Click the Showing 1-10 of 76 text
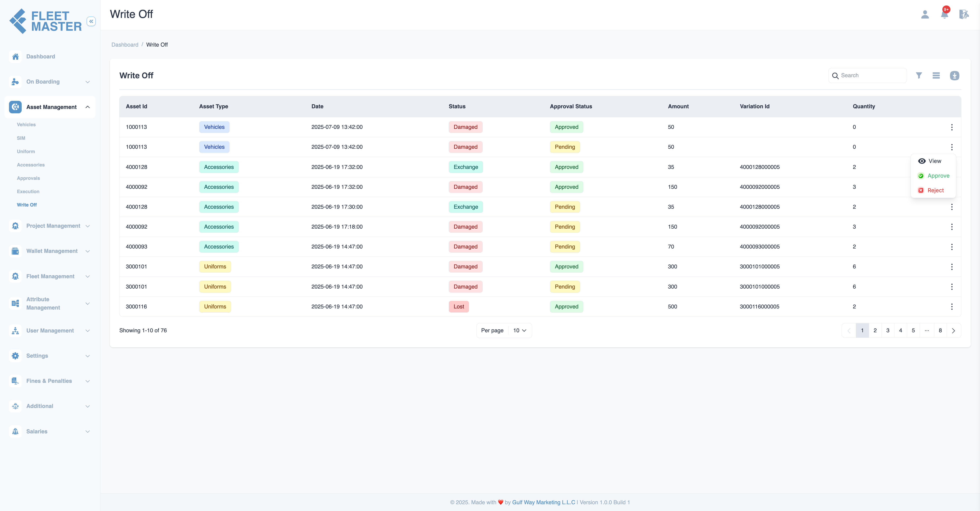Viewport: 980px width, 511px height. coord(143,330)
